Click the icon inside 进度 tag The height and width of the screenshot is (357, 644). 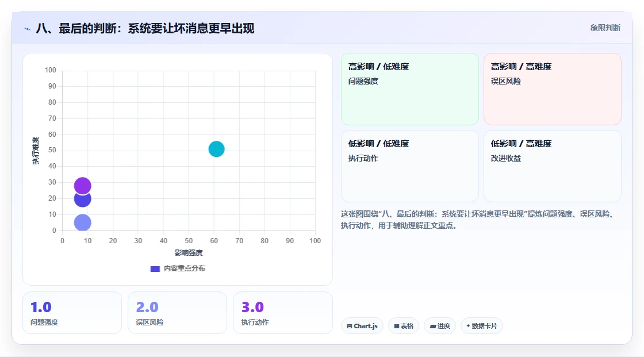point(432,326)
